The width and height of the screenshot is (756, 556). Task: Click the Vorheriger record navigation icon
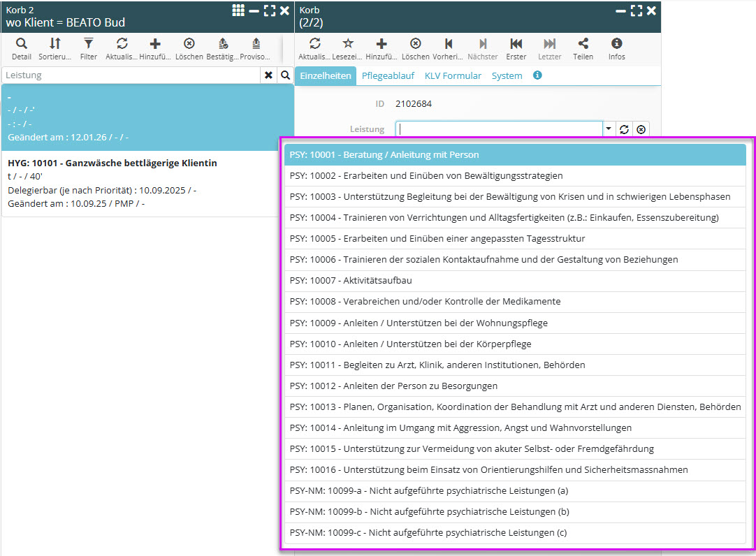[449, 44]
